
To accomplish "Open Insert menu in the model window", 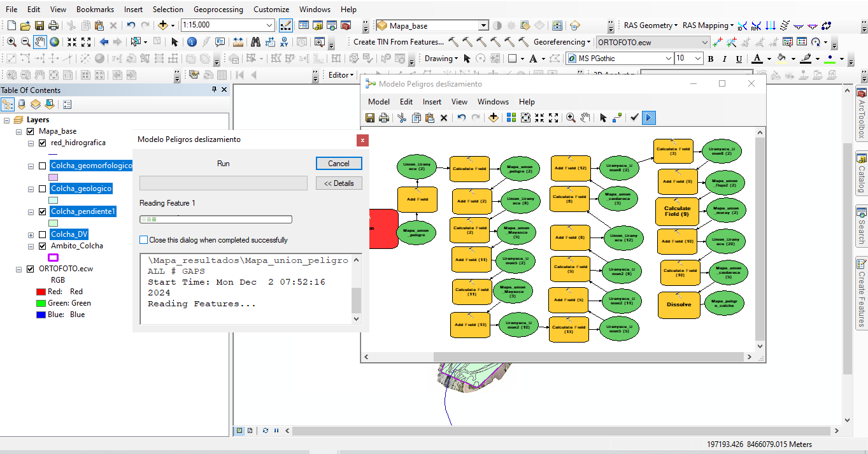I will tap(432, 102).
